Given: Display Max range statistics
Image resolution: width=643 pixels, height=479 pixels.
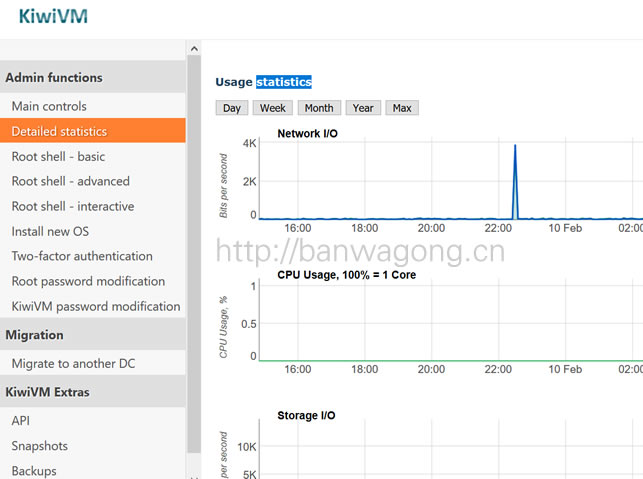Looking at the screenshot, I should point(402,108).
